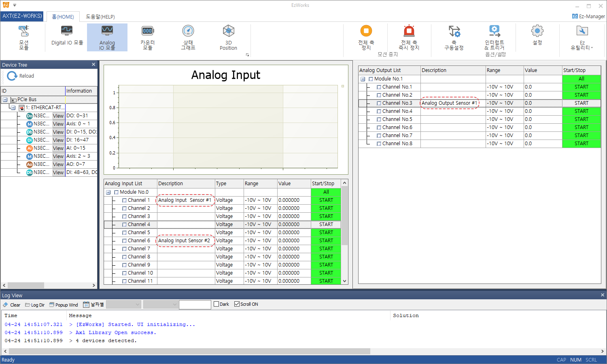
Task: Check the analog input Channel 6 checkbox
Action: coord(124,241)
